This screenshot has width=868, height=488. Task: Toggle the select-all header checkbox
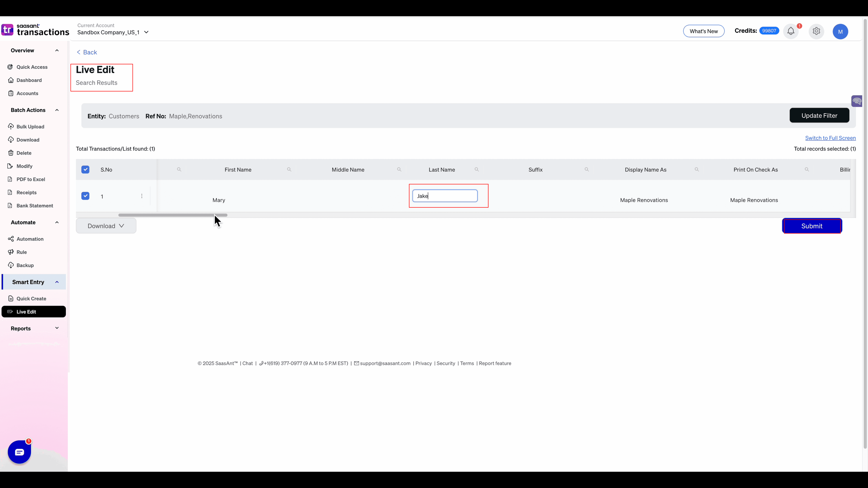[85, 169]
